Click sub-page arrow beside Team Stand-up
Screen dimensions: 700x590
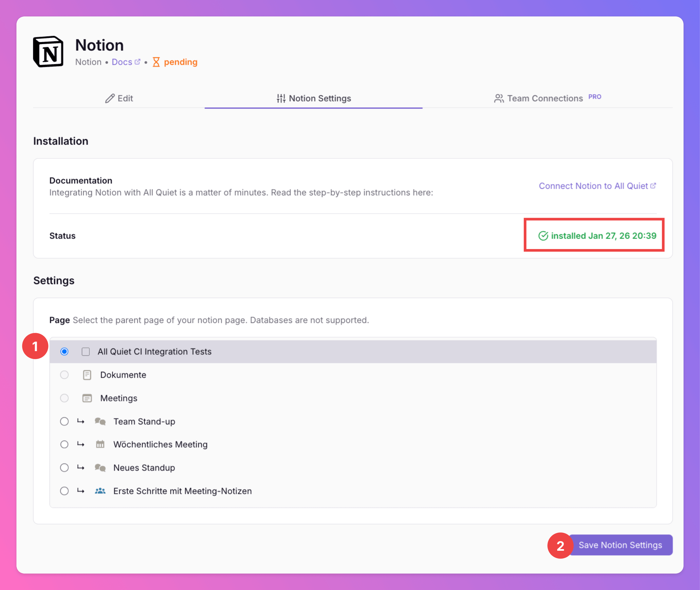pyautogui.click(x=81, y=421)
